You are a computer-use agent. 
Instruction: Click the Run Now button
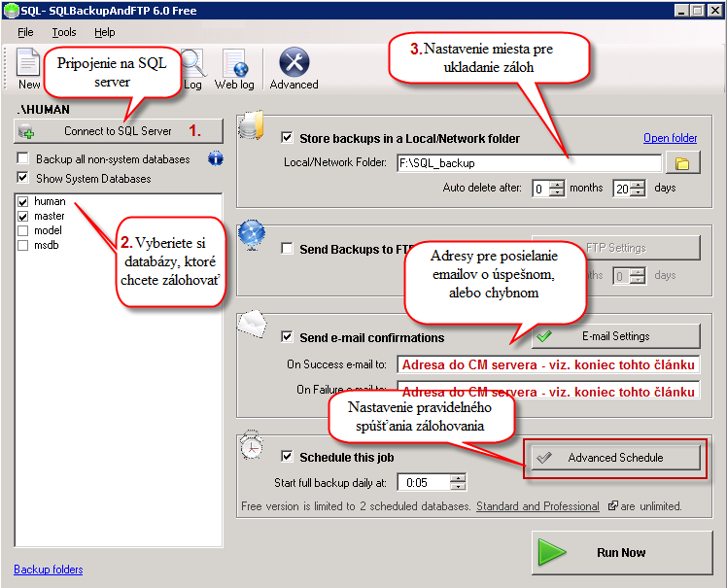pos(622,553)
